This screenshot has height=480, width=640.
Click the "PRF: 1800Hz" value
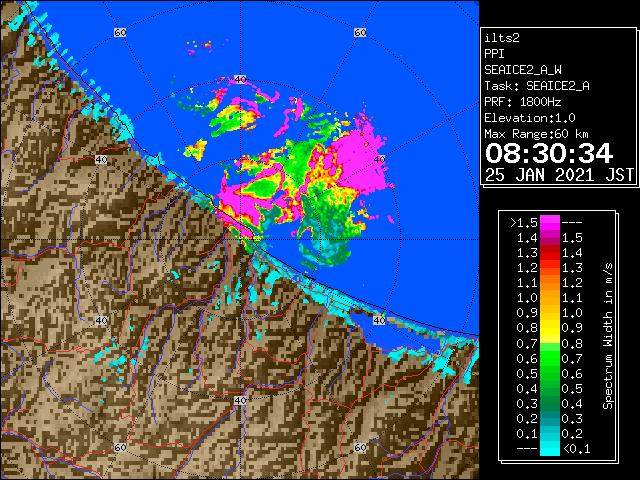tap(523, 102)
